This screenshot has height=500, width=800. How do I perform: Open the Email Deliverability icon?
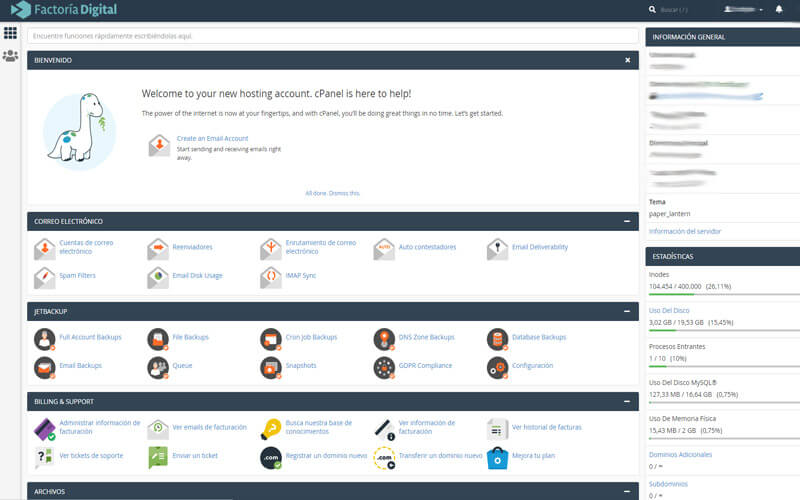497,249
